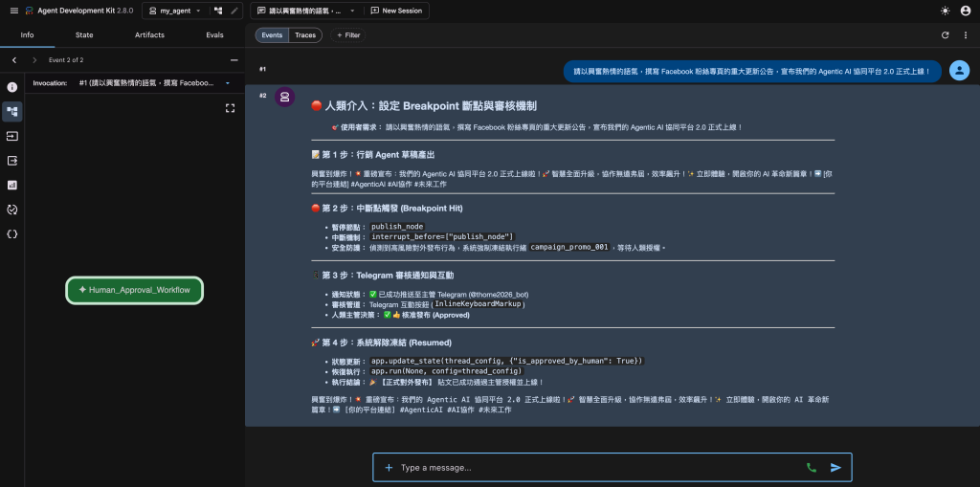The height and width of the screenshot is (487, 980).
Task: Open the session selector dropdown
Action: 307,11
